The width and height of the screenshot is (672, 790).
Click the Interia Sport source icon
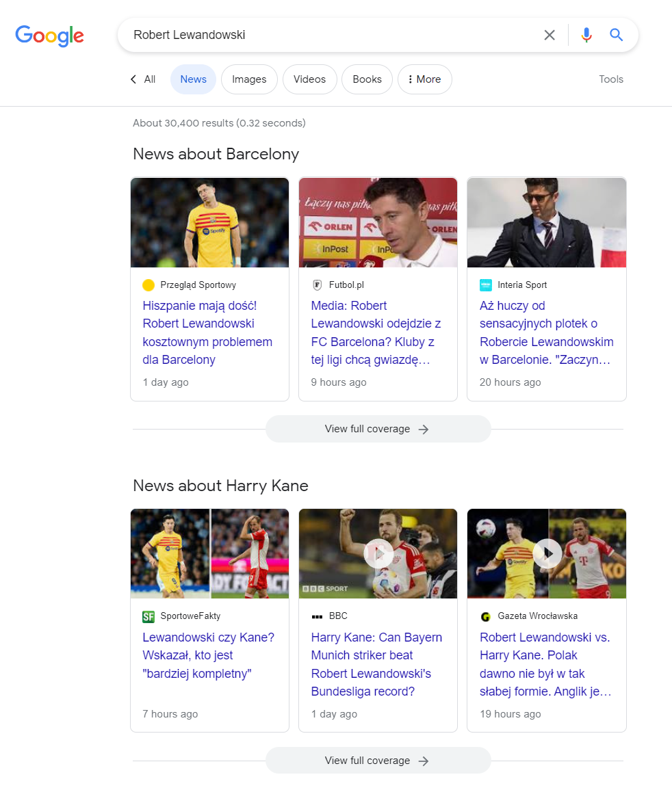[485, 285]
